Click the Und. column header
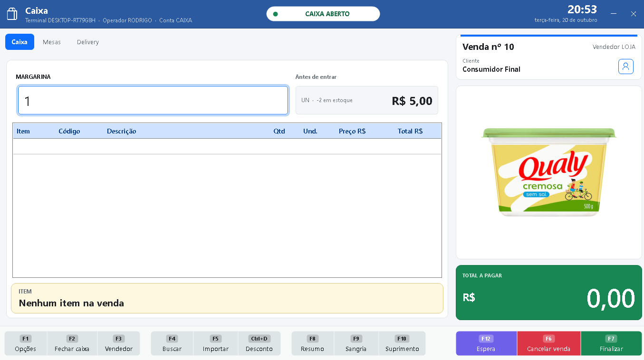 (x=310, y=131)
